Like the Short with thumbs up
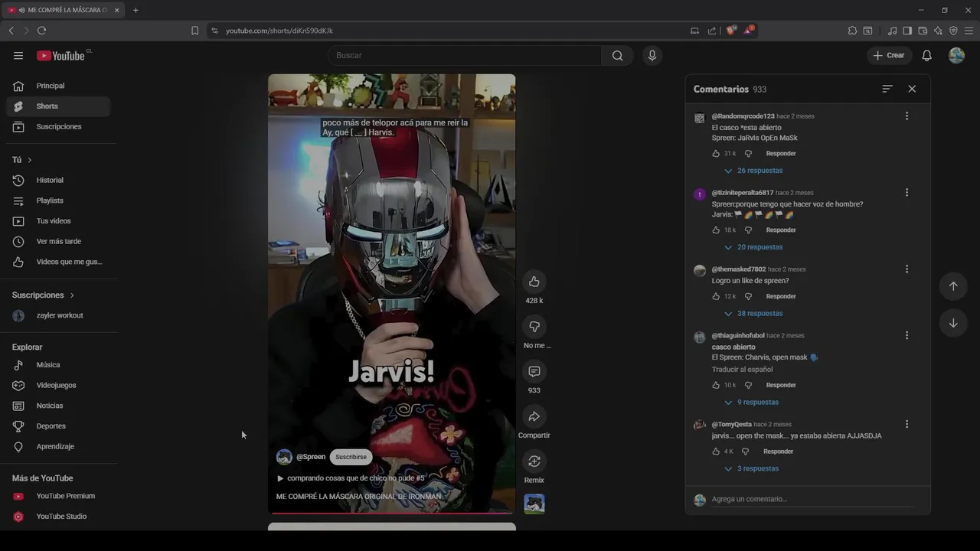The width and height of the screenshot is (980, 551). [534, 282]
